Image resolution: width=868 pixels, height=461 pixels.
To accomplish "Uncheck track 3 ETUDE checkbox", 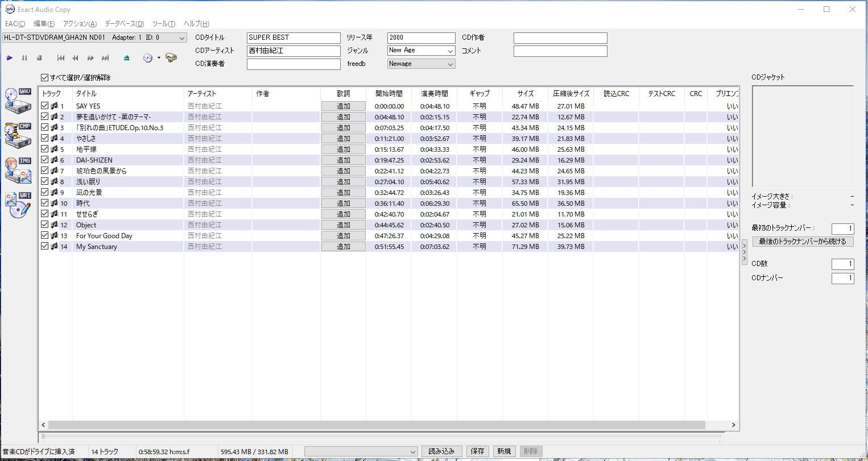I will click(45, 127).
